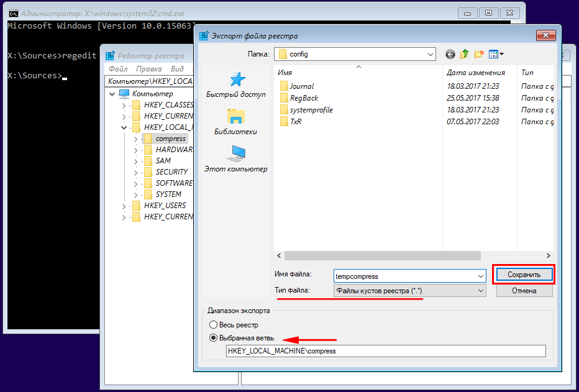Click the HKEY_LOCAL_MACHINE\compress branch field
The height and width of the screenshot is (392, 579).
point(386,351)
